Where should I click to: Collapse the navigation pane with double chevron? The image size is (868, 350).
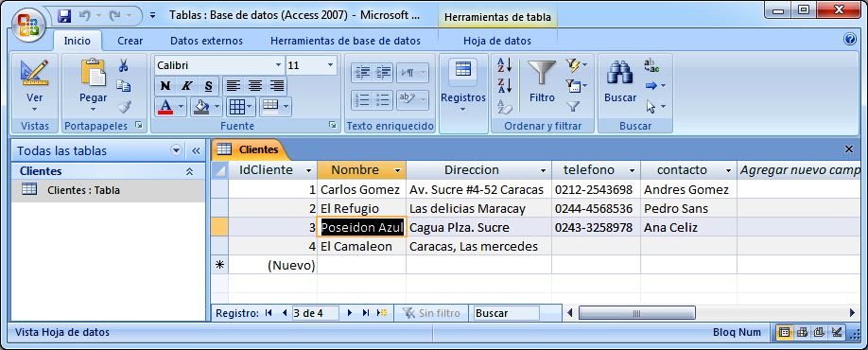[x=196, y=150]
